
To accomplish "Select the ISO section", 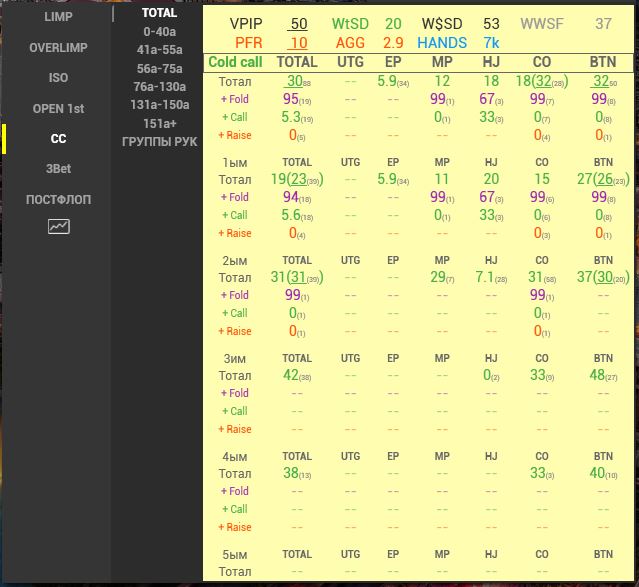I will click(58, 78).
